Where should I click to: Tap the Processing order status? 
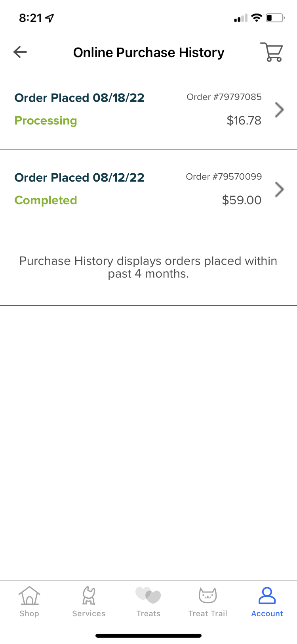46,121
